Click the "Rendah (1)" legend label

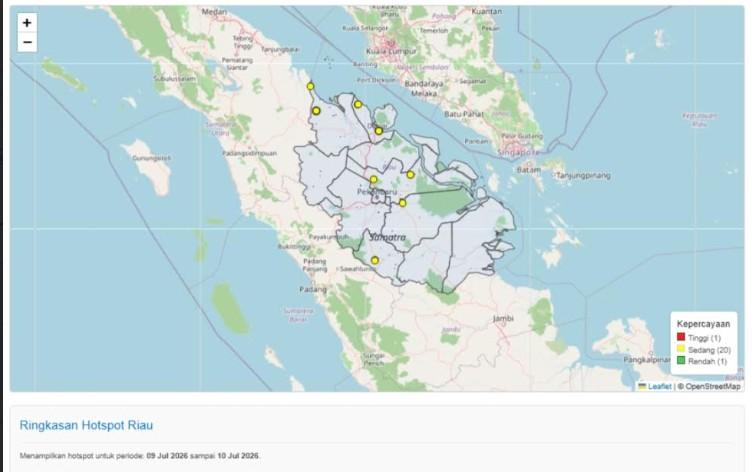point(707,361)
